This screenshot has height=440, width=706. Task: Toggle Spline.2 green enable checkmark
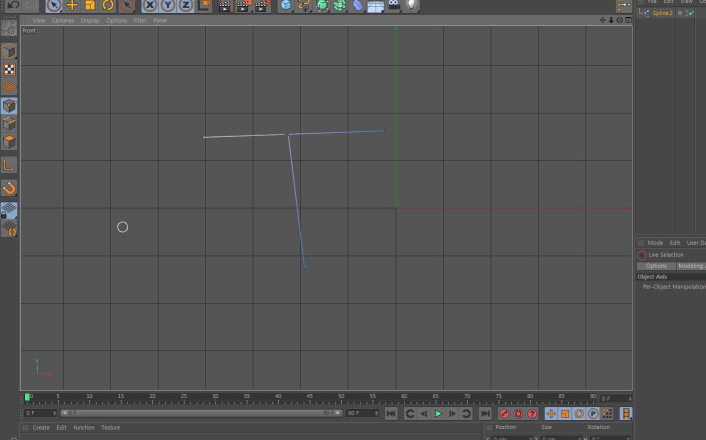point(691,13)
